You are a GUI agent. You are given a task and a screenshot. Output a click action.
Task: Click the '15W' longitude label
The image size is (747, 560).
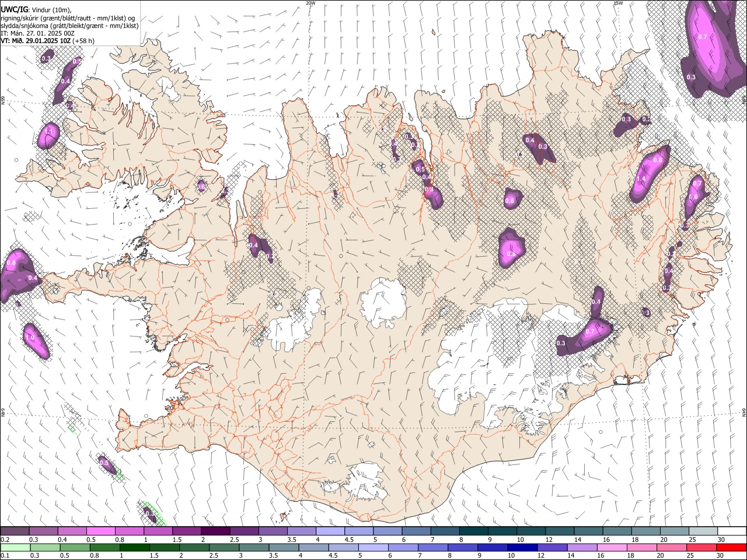coord(618,3)
